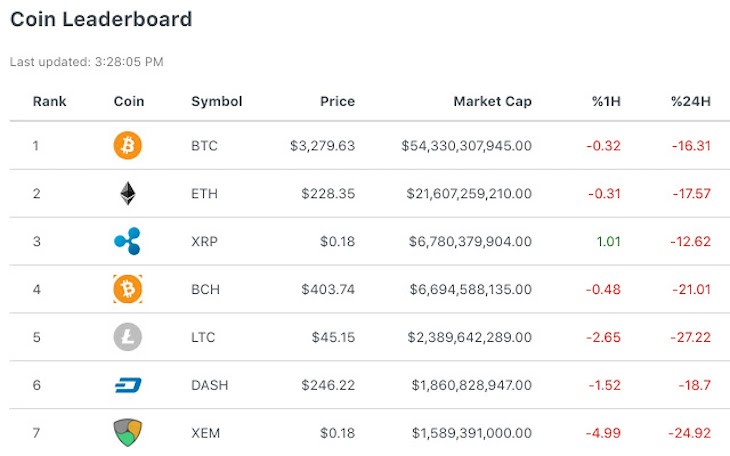The image size is (730, 456).
Task: Click the Litecoin silver icon
Action: [128, 337]
